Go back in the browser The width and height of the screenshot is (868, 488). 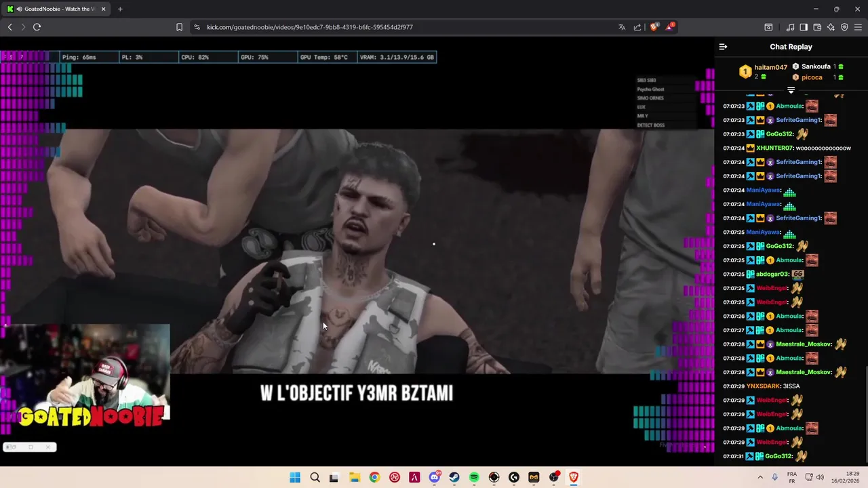click(x=10, y=27)
